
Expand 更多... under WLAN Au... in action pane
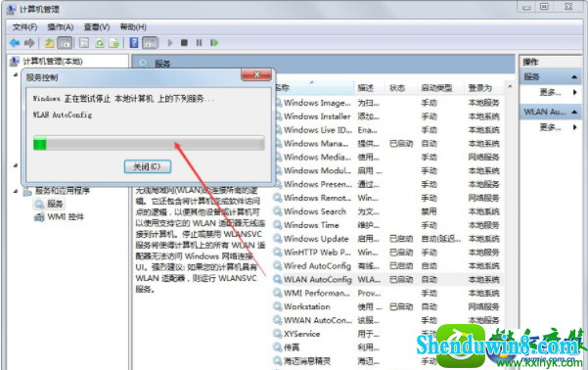coord(550,127)
